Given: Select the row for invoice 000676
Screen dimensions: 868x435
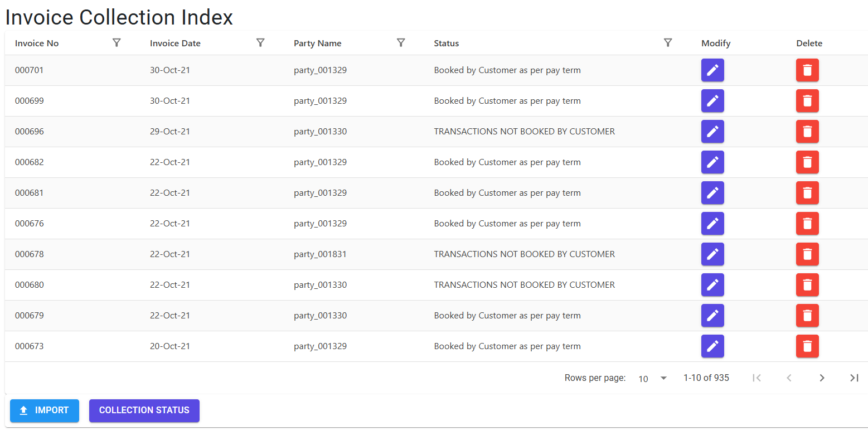Looking at the screenshot, I should coord(437,224).
